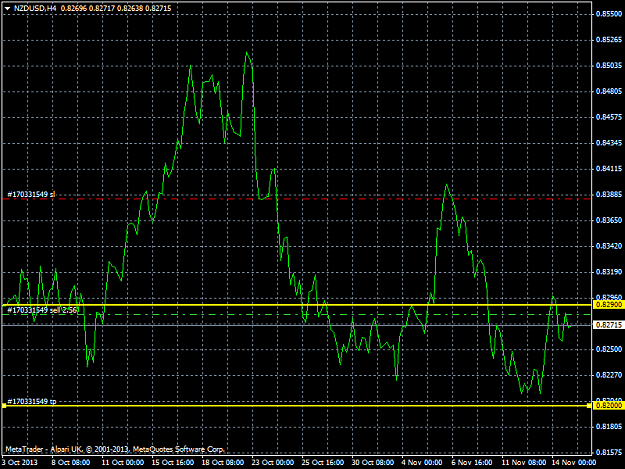Open the chart menu triangle beside NZDUSD,H4
The image size is (625, 469).
(7, 8)
